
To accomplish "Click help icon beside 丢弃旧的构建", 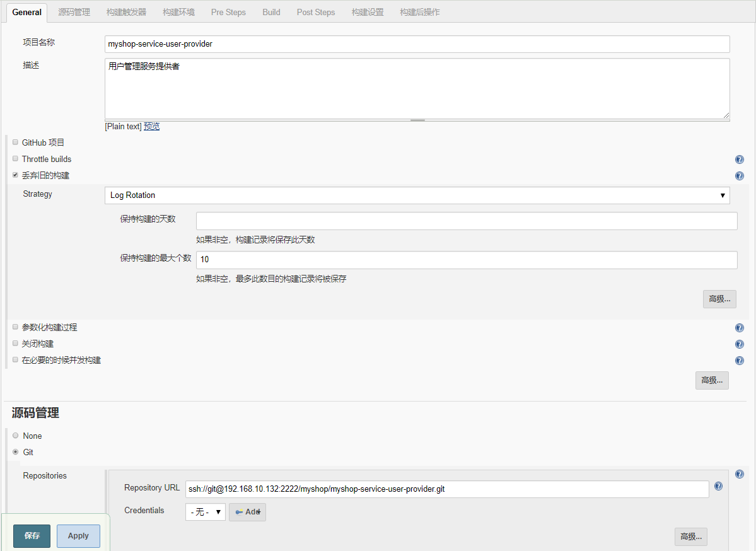I will coord(739,176).
